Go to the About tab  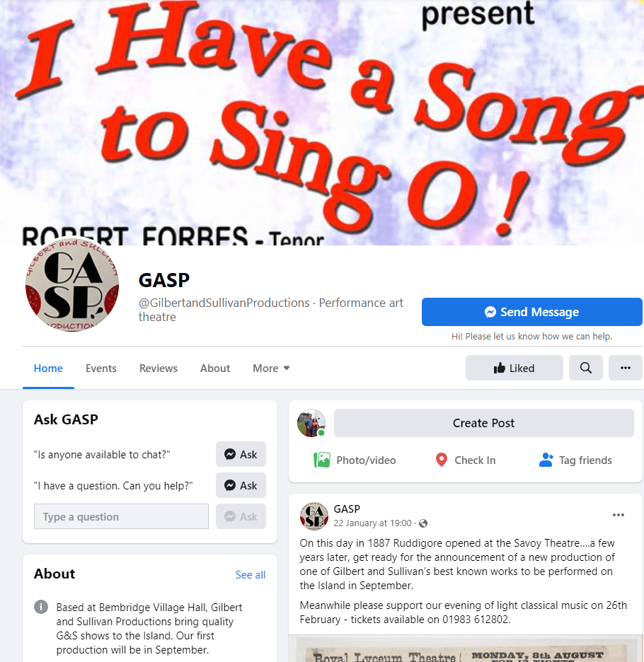click(215, 368)
